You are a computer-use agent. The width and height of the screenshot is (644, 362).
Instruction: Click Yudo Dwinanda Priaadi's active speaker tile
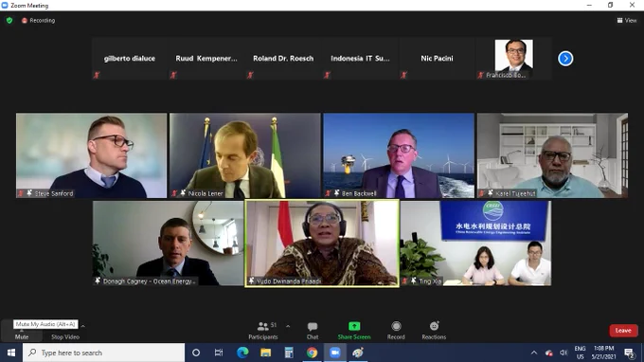point(322,244)
